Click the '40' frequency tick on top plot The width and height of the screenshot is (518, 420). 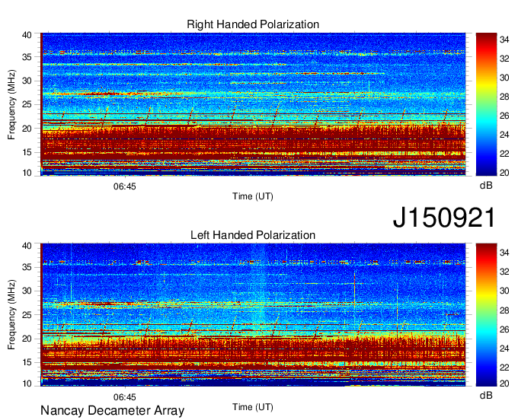pos(27,35)
